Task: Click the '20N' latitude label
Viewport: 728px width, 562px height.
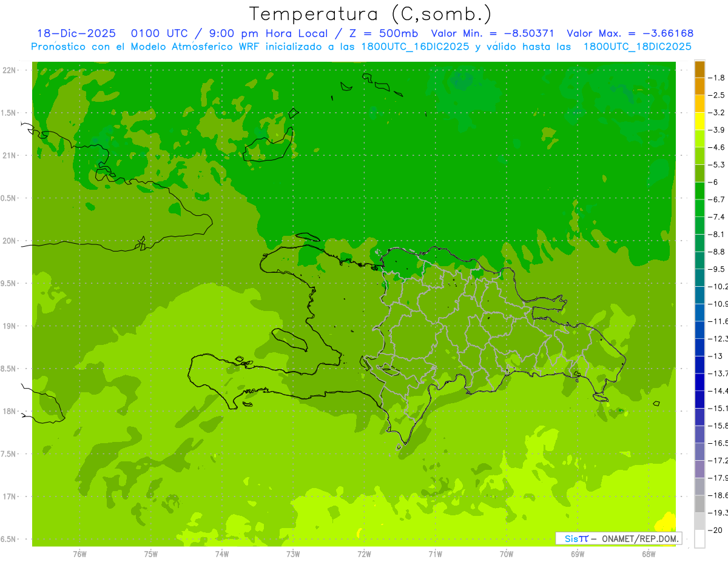Action: pos(9,241)
